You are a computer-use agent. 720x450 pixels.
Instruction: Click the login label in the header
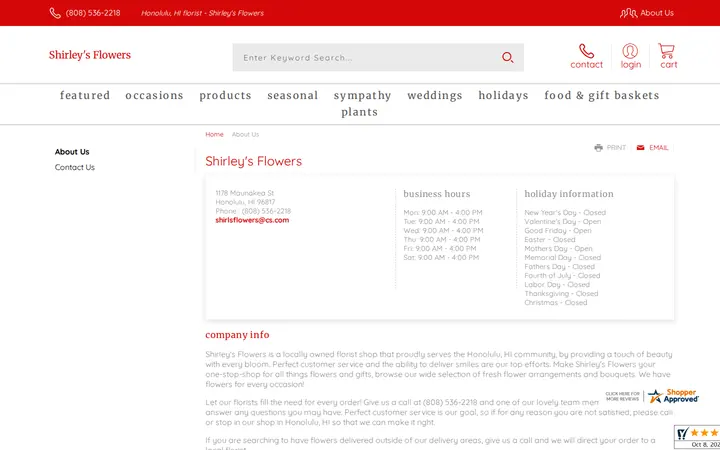tap(630, 65)
